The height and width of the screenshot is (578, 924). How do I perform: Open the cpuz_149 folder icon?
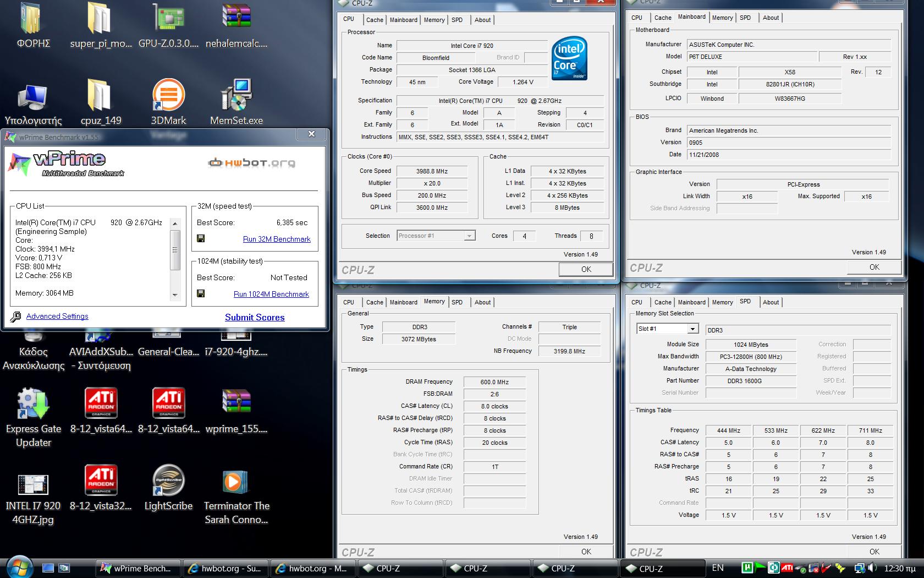[x=100, y=95]
